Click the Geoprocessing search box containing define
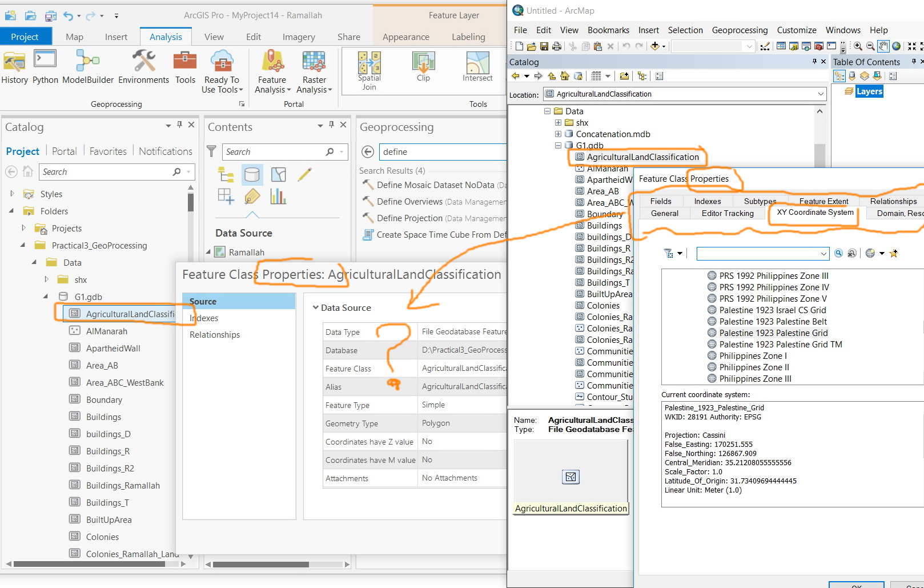 pos(442,151)
